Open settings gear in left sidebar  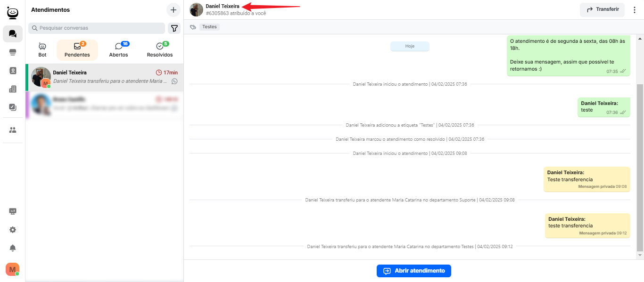coord(13,230)
